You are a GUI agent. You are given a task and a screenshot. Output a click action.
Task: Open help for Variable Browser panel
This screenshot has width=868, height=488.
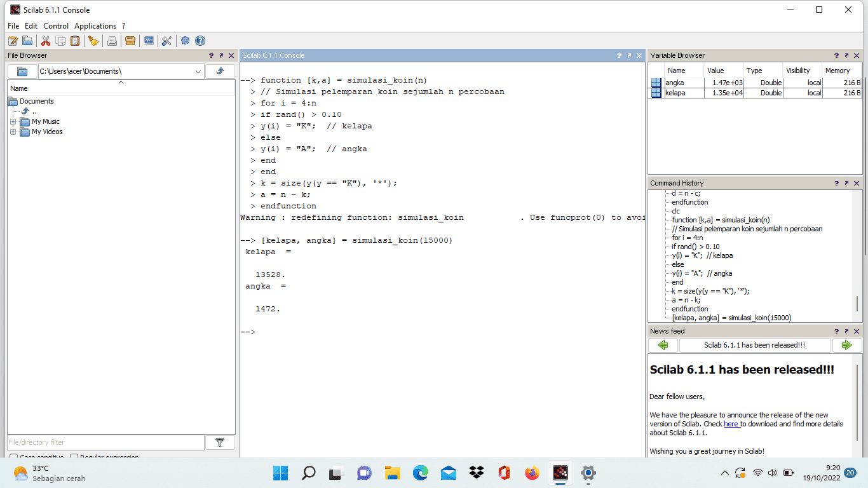[x=837, y=55]
